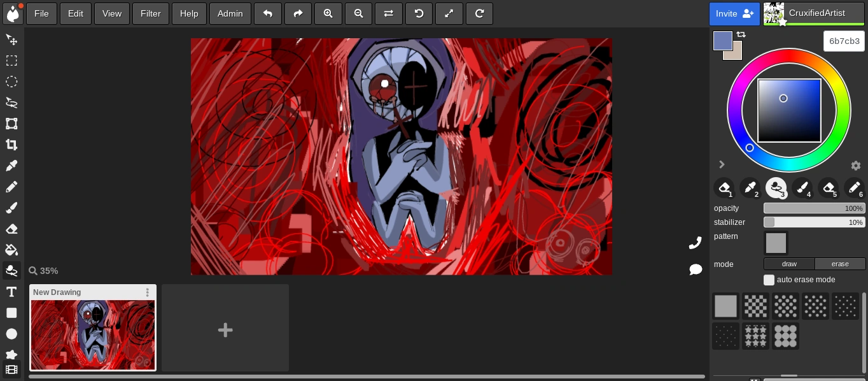Select tool preset 4 brush
The height and width of the screenshot is (381, 868).
[x=802, y=188]
